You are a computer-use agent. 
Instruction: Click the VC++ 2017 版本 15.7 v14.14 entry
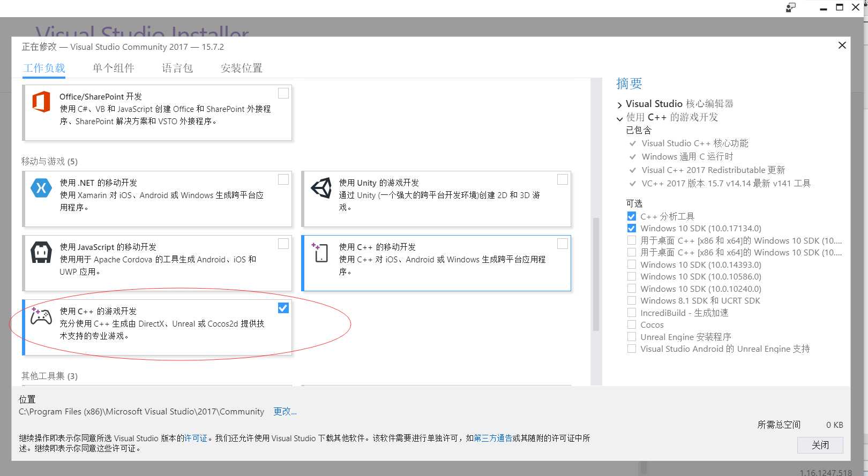[x=726, y=183]
